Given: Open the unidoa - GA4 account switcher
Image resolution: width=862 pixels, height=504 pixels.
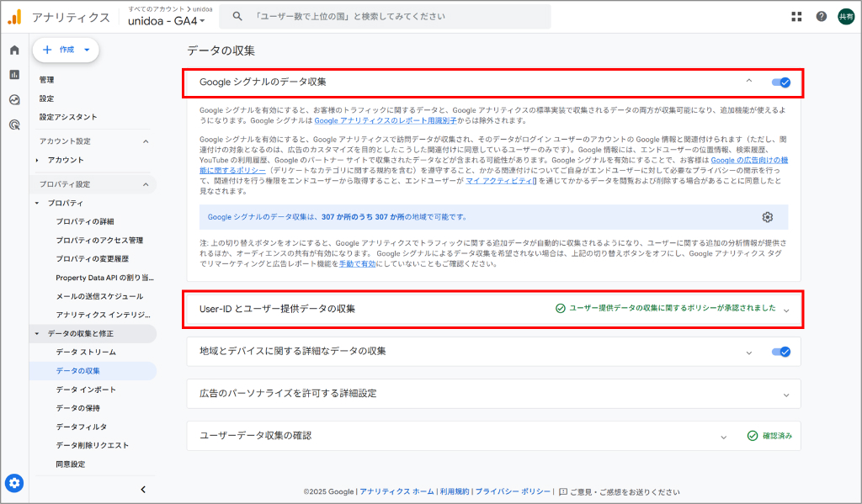Looking at the screenshot, I should (166, 19).
